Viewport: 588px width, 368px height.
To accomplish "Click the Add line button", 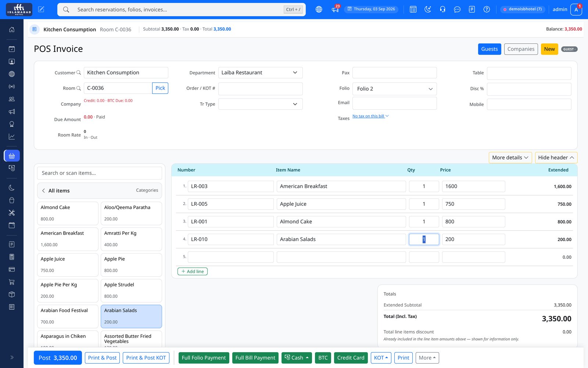I will point(193,271).
